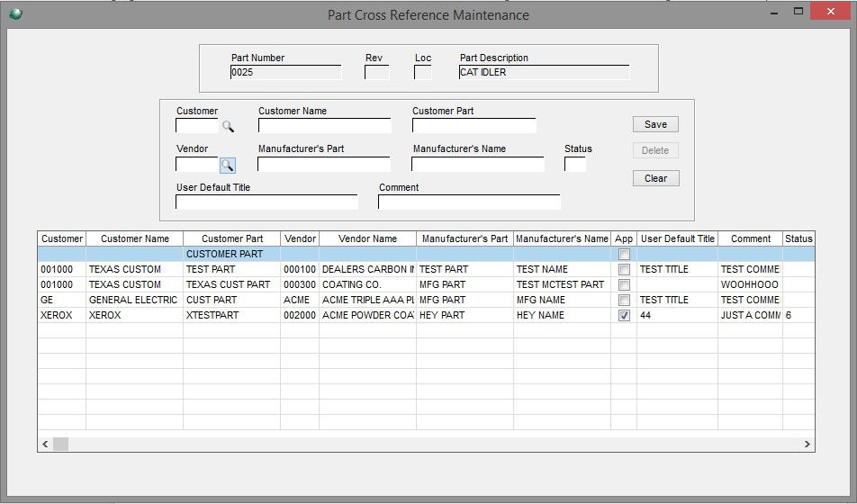857x504 pixels.
Task: Sort by Customer Name column header
Action: 134,238
